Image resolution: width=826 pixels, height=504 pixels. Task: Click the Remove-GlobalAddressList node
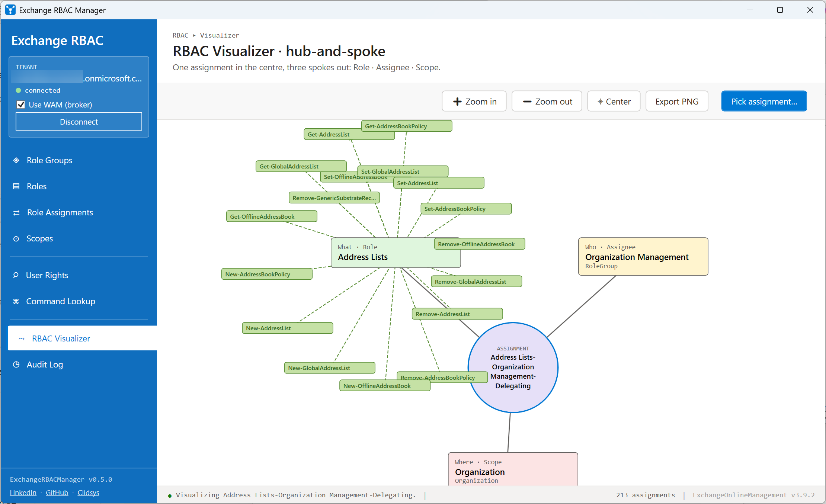point(477,282)
